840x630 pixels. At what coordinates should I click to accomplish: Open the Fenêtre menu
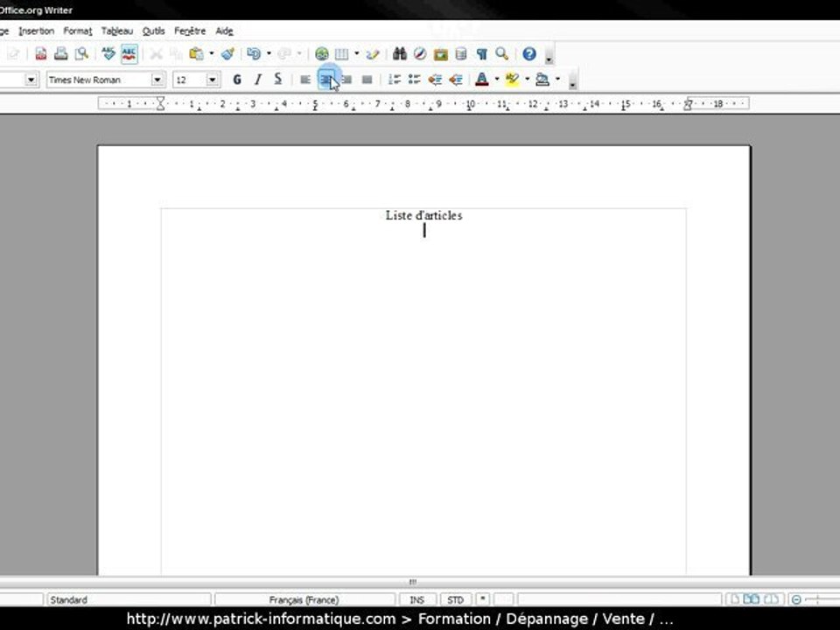coord(190,31)
